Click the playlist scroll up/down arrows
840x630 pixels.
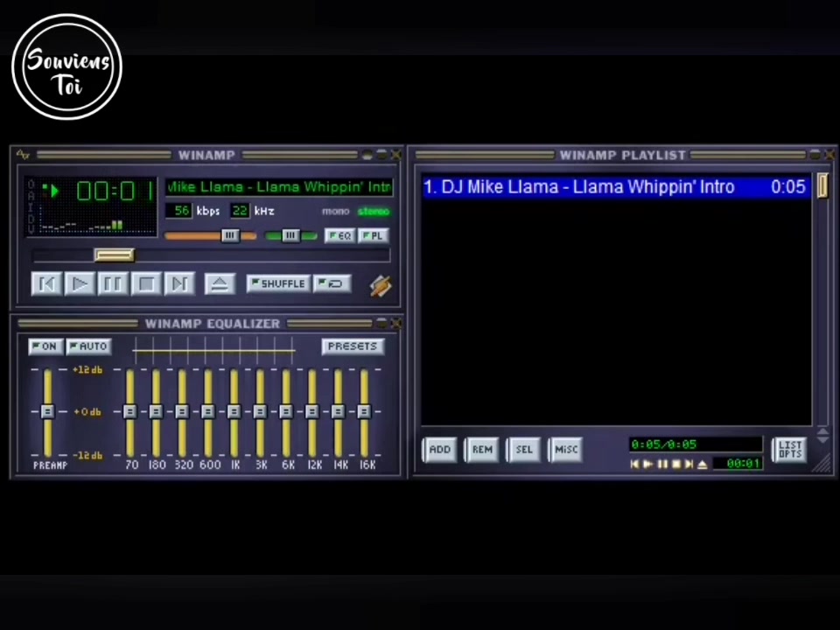point(822,435)
